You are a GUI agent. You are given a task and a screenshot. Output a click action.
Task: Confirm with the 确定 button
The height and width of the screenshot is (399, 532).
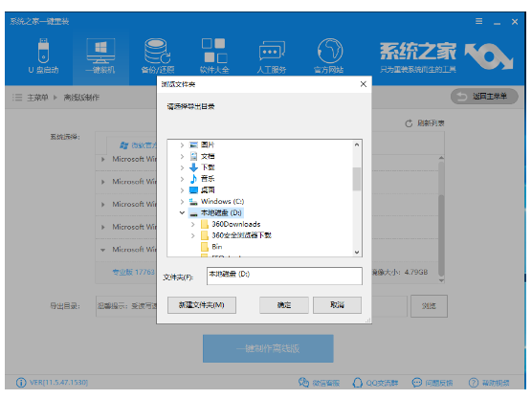284,305
